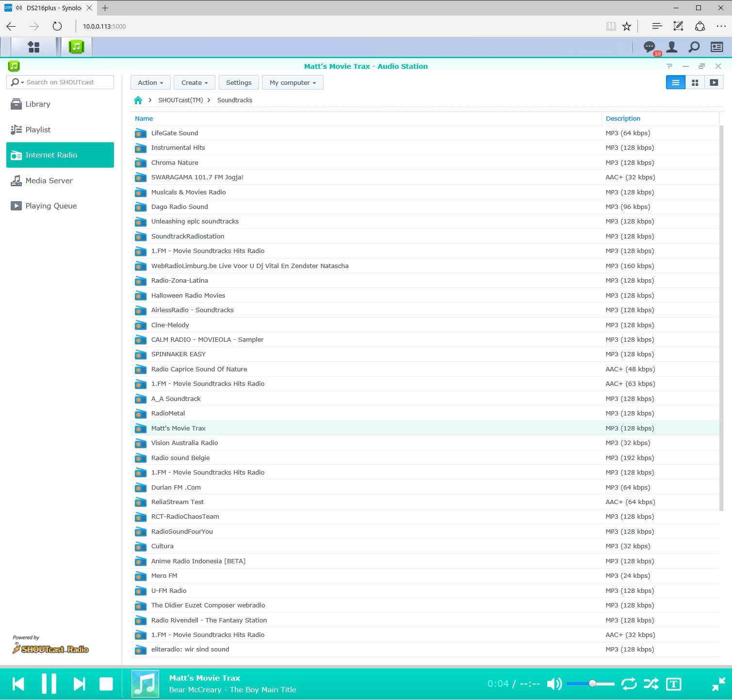Click the Cultura station radio icon
Image resolution: width=732 pixels, height=700 pixels.
pyautogui.click(x=141, y=546)
